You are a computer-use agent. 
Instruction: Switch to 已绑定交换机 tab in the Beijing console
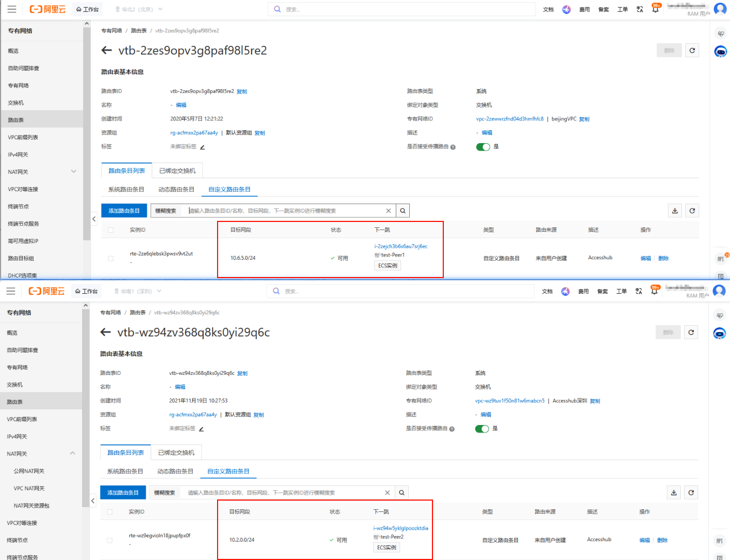(x=177, y=171)
